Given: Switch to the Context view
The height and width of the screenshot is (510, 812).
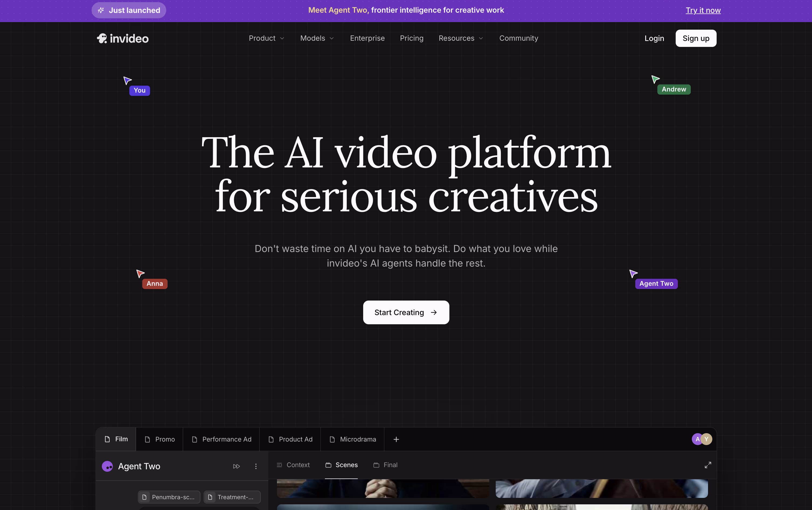Looking at the screenshot, I should click(293, 465).
